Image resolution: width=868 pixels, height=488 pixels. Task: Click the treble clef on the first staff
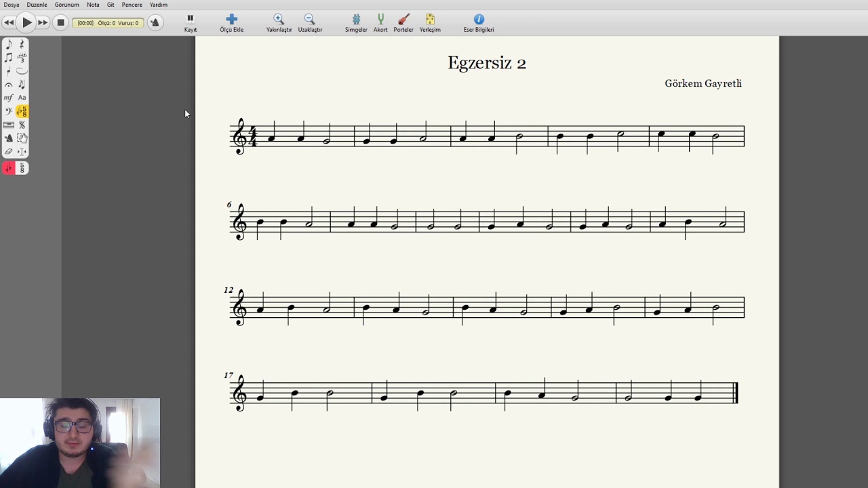coord(240,136)
